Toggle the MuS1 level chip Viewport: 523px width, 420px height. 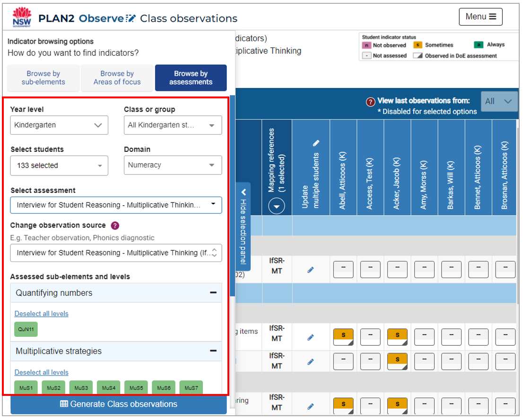(26, 388)
